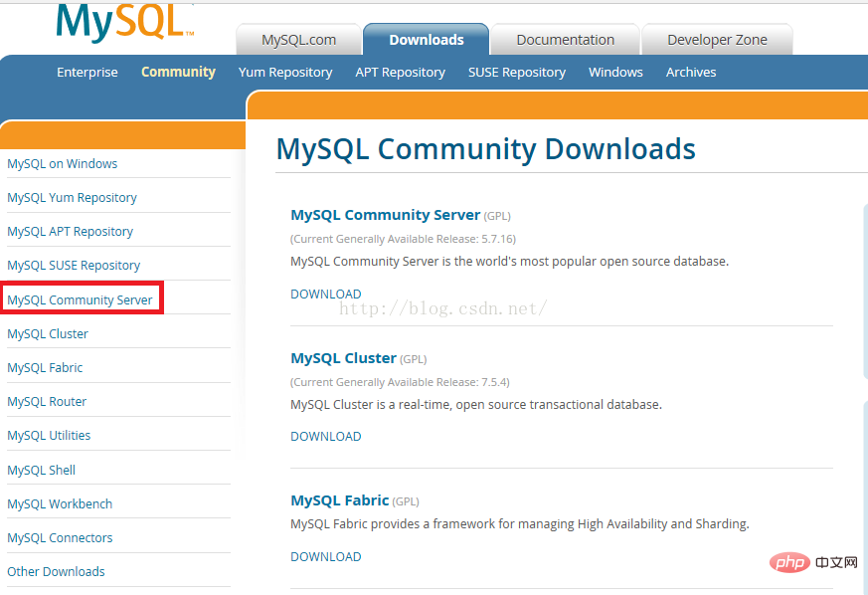Click MySQL Community Server in sidebar

click(80, 299)
